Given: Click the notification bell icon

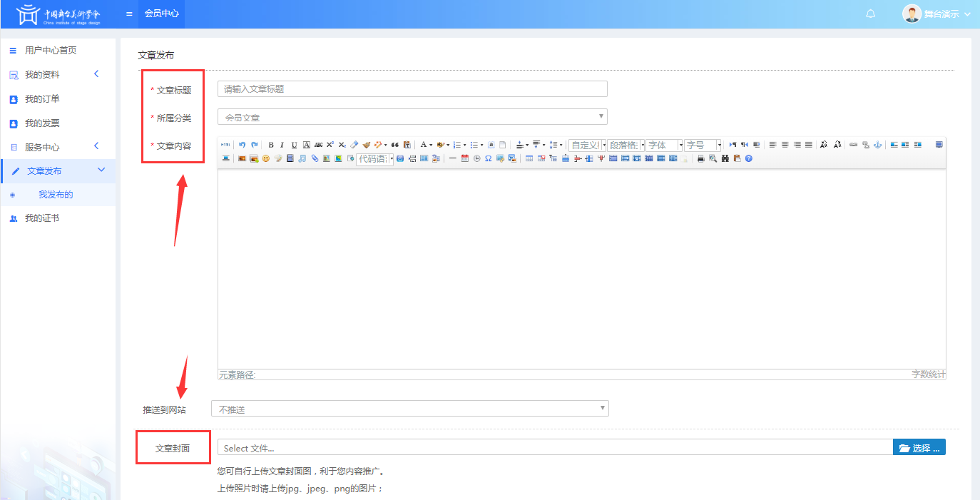Looking at the screenshot, I should point(871,14).
